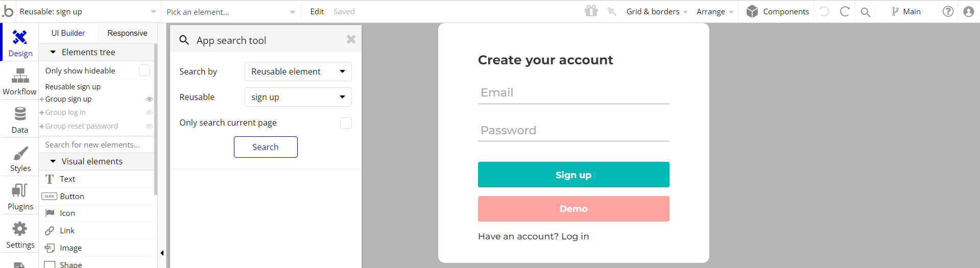Toggle Only show hideable checkbox
This screenshot has height=268, width=980.
[x=145, y=70]
